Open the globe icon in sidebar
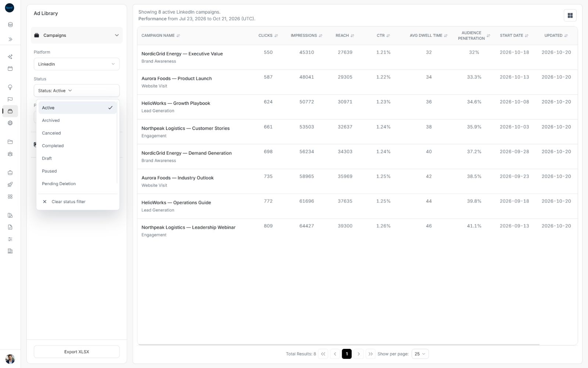 click(10, 123)
